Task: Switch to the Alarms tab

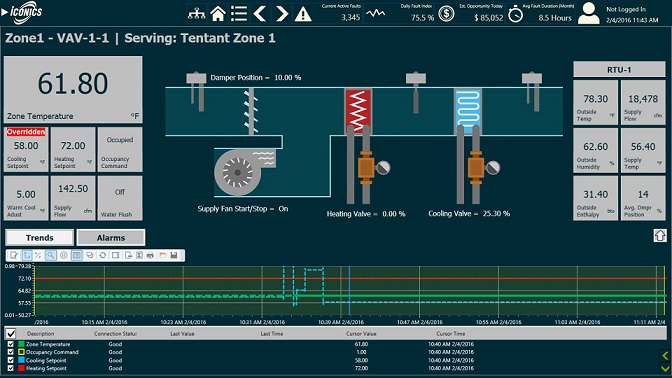Action: coord(111,237)
